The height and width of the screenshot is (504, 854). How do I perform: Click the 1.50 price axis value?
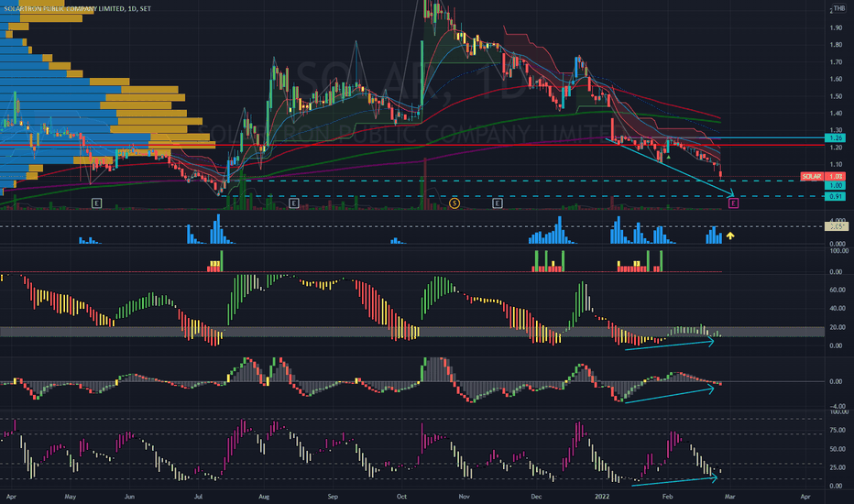pos(836,96)
